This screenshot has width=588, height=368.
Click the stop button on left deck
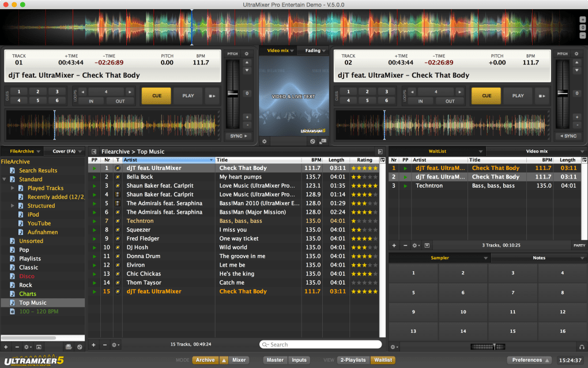[x=213, y=96]
